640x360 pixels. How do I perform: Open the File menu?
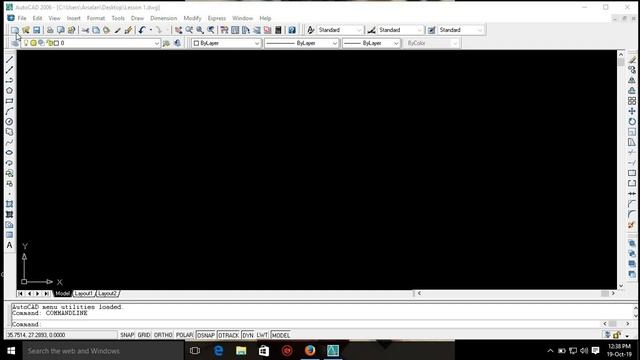tap(22, 18)
